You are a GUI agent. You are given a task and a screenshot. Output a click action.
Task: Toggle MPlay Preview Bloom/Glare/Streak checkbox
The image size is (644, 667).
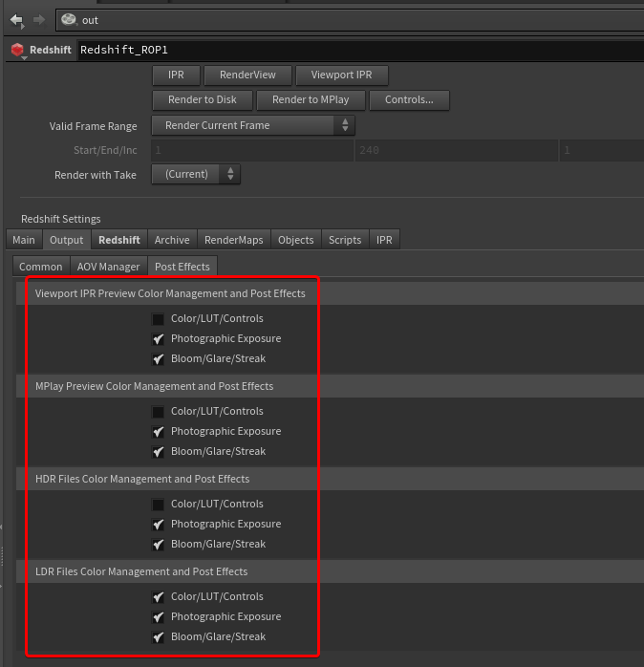tap(158, 451)
